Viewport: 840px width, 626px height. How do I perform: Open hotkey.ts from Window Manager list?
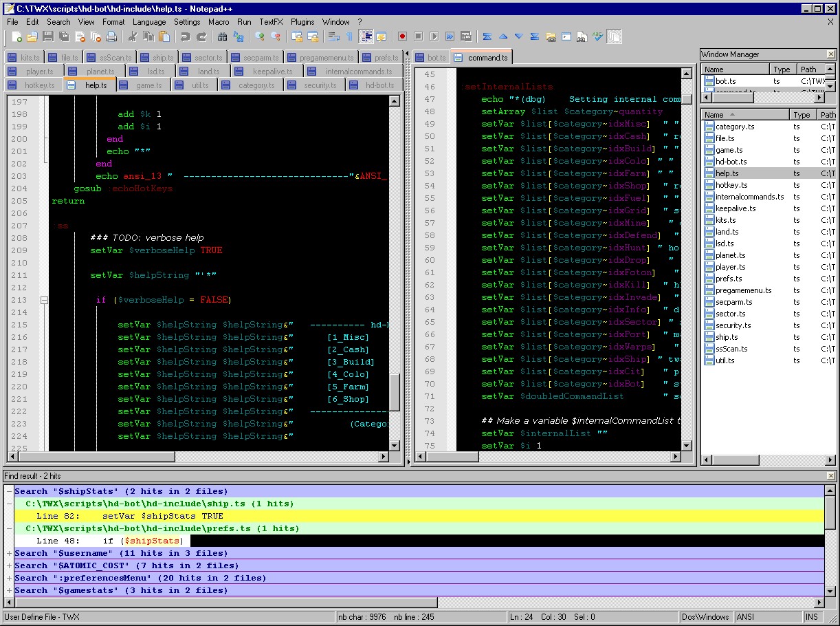pyautogui.click(x=732, y=184)
